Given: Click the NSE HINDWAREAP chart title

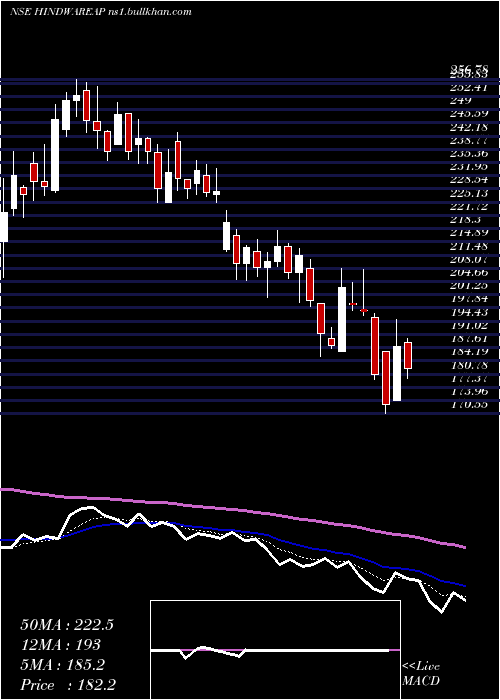Looking at the screenshot, I should pos(57,12).
